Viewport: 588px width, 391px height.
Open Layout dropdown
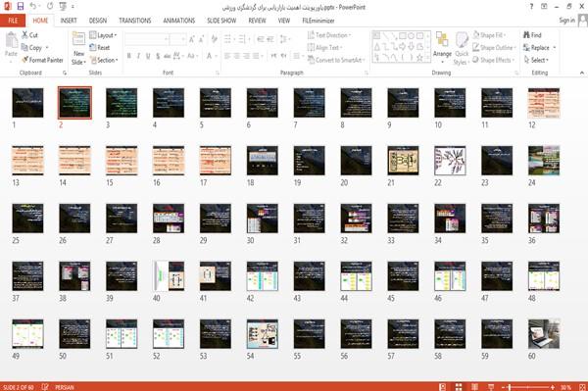point(103,35)
